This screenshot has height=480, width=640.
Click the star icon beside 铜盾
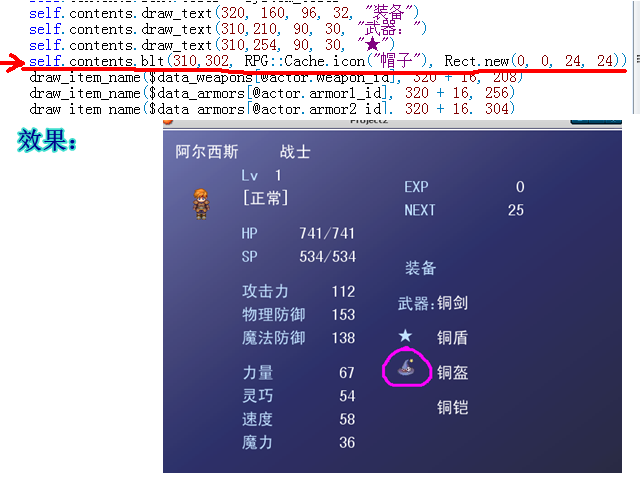[405, 336]
